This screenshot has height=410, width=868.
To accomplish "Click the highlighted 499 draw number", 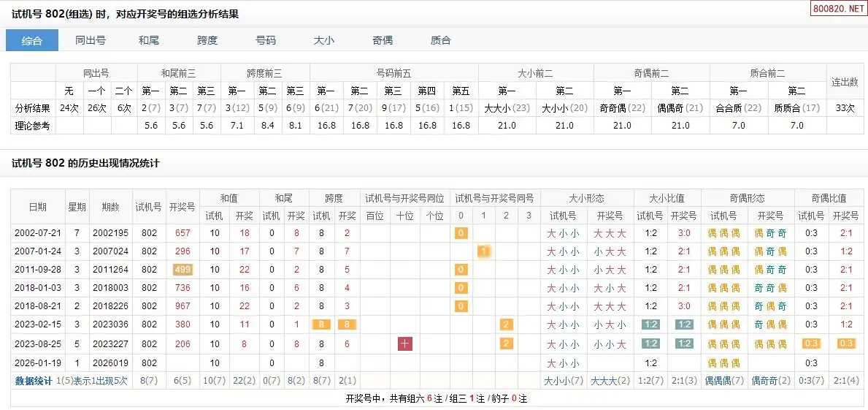I will click(x=182, y=270).
